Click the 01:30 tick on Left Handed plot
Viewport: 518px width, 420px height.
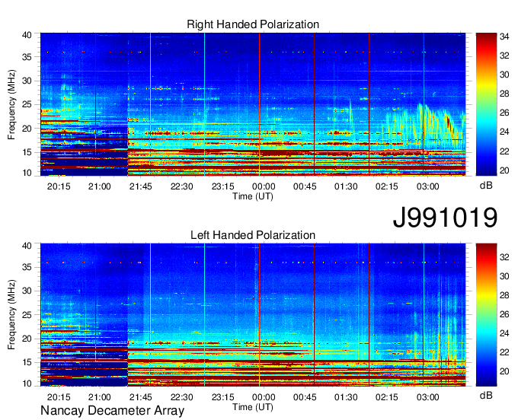[x=346, y=397]
